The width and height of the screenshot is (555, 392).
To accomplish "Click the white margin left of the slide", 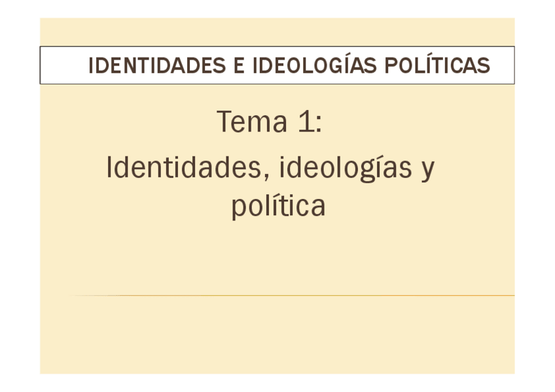I will [x=20, y=196].
